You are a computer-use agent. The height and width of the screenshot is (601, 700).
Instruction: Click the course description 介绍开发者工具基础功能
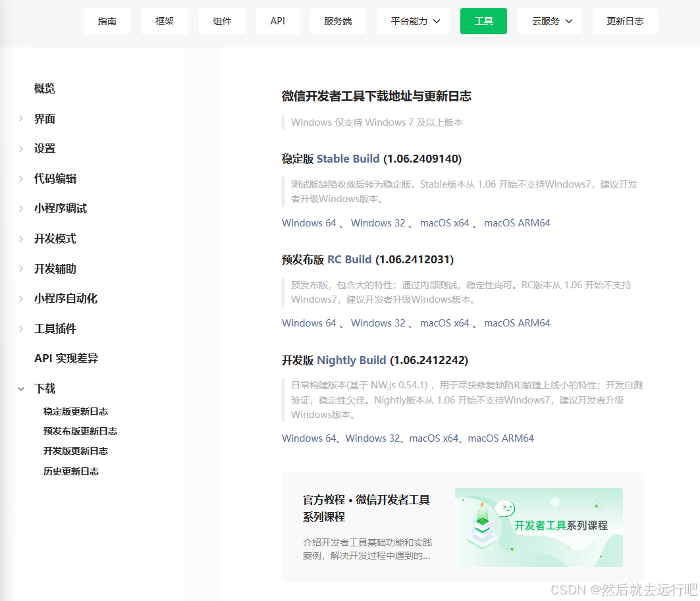[x=367, y=549]
